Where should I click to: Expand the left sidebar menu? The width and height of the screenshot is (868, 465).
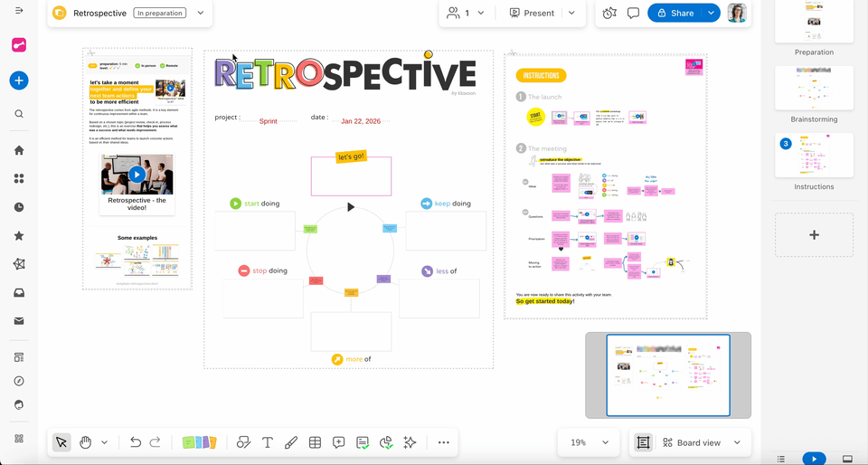[x=19, y=11]
